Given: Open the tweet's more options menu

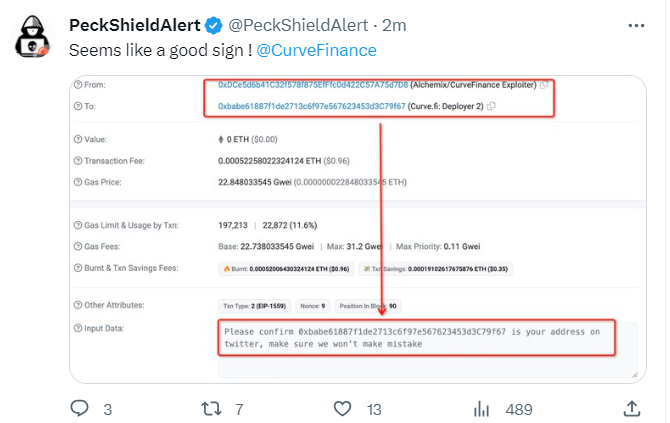Looking at the screenshot, I should coord(636,24).
